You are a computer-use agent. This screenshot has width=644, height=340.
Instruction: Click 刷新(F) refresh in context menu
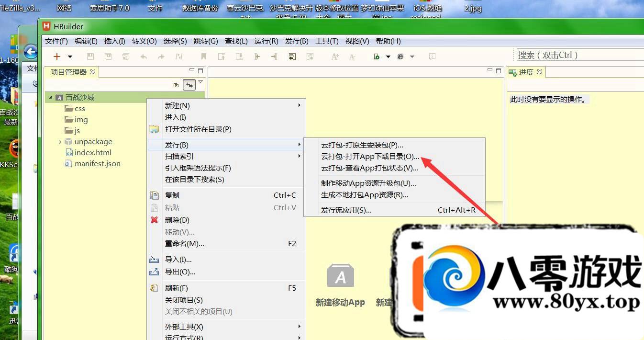pyautogui.click(x=176, y=288)
